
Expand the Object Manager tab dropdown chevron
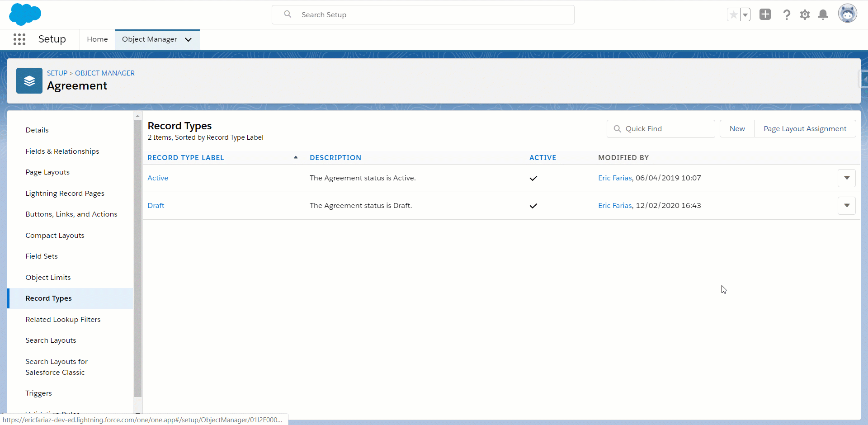pyautogui.click(x=189, y=40)
